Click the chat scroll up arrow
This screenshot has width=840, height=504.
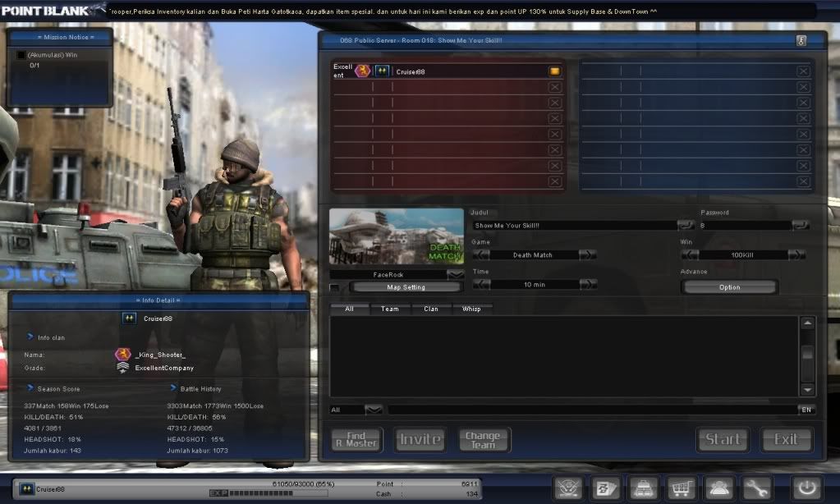(x=807, y=323)
